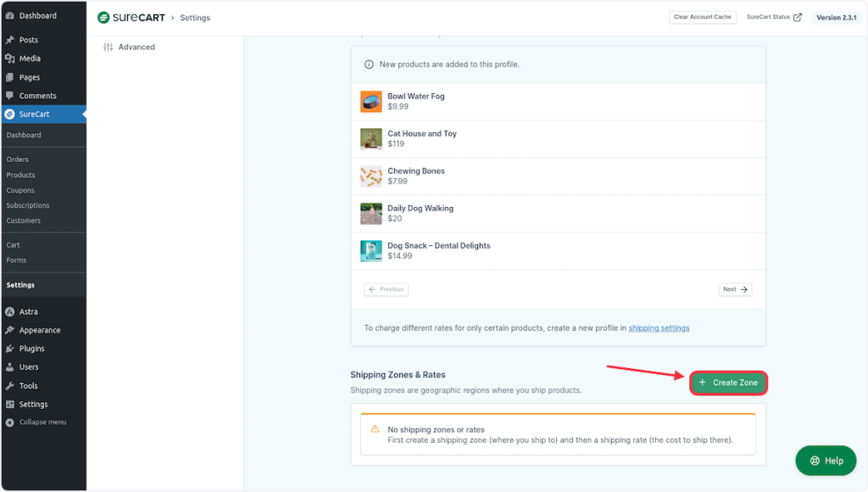
Task: Open the Help button at bottom right
Action: click(x=825, y=460)
